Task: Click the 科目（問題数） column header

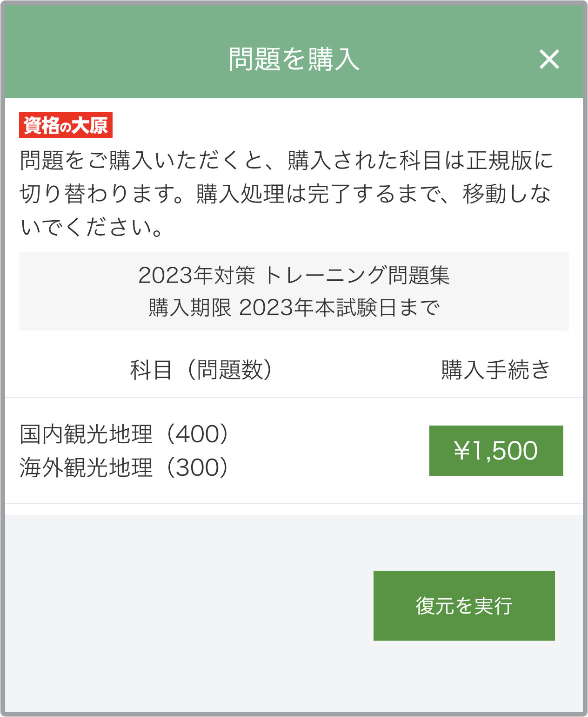Action: [x=201, y=370]
